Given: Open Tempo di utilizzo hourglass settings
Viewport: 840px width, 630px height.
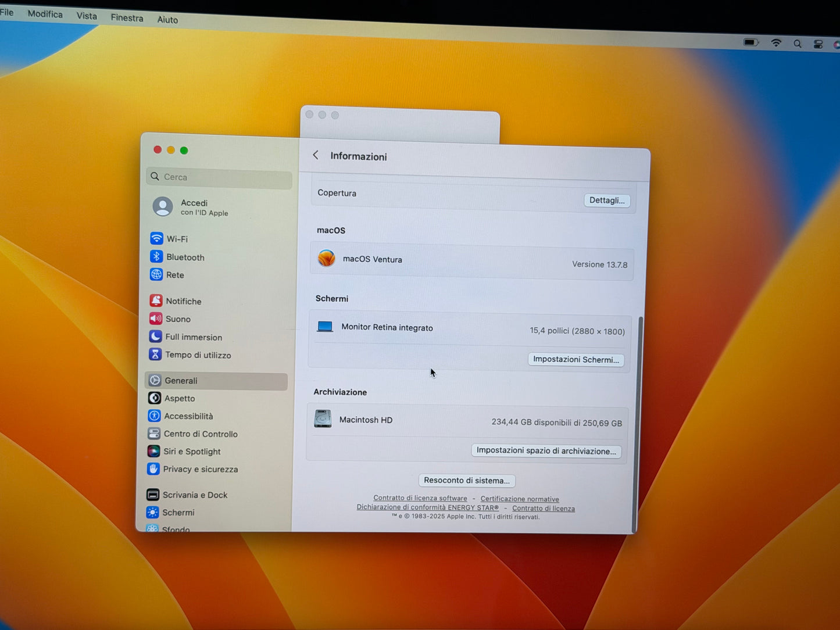Looking at the screenshot, I should (x=190, y=355).
